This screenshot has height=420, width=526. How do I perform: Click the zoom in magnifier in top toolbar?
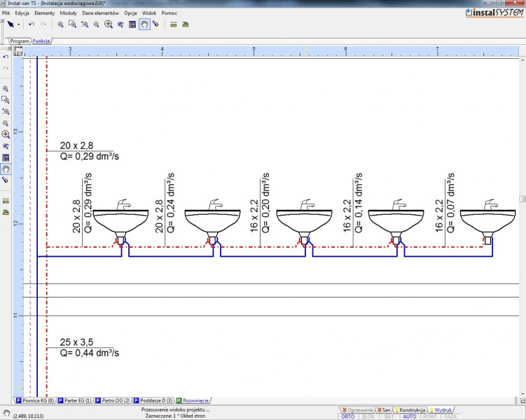(x=61, y=24)
